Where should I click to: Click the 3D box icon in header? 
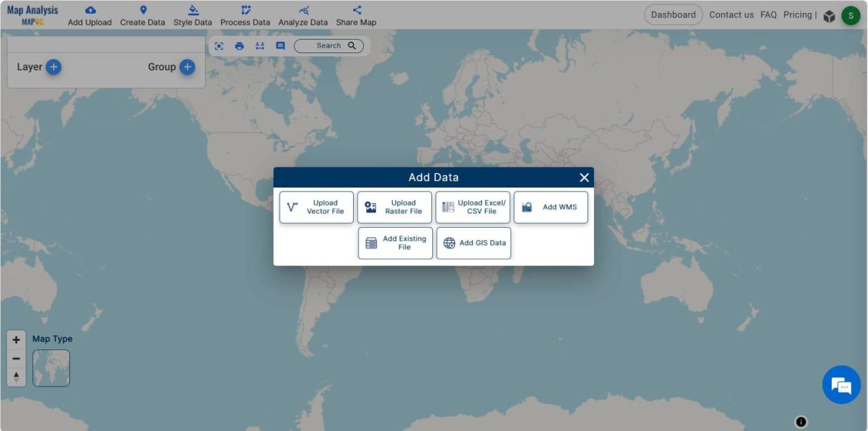[829, 16]
